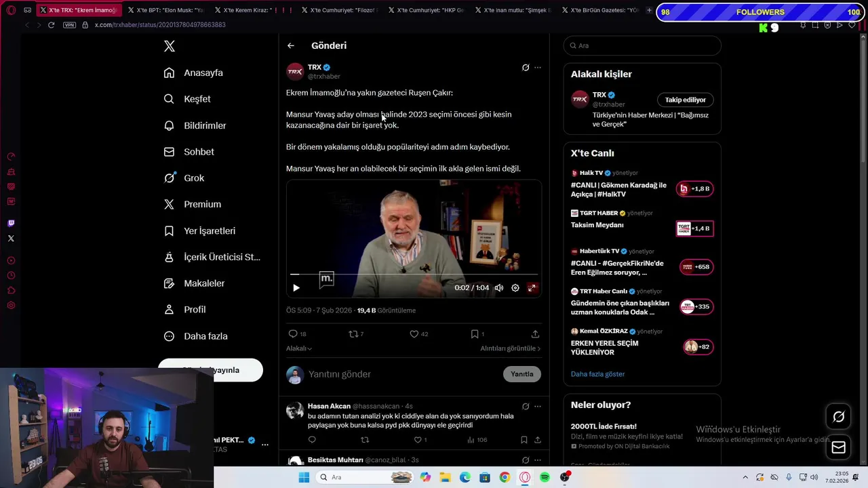Open messages floating button
Viewport: 868px width, 488px height.
(839, 447)
